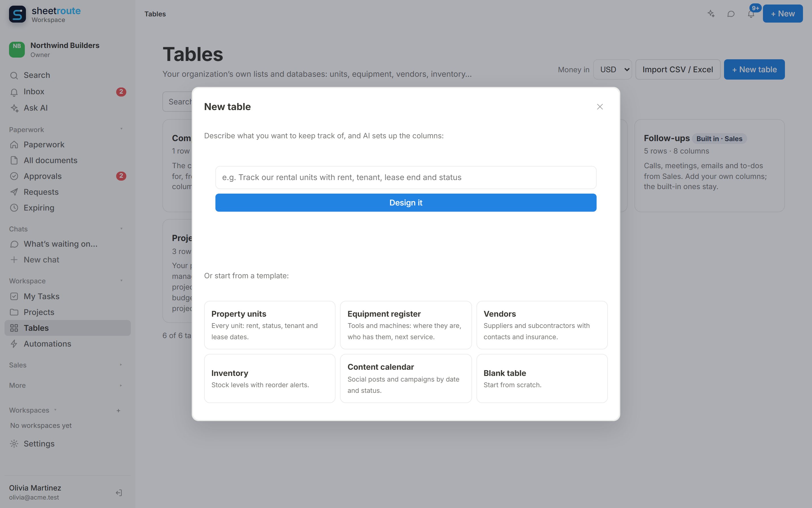Viewport: 812px width, 508px height.
Task: Open Expiring page
Action: (x=67, y=208)
